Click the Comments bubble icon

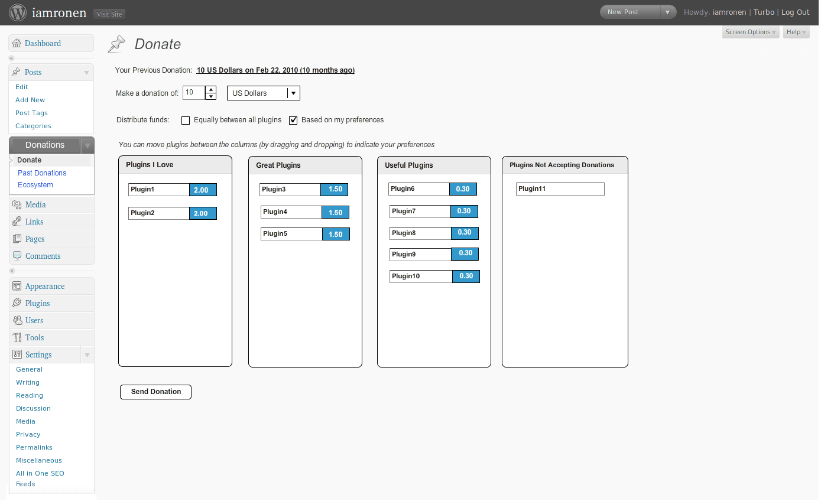pos(17,256)
